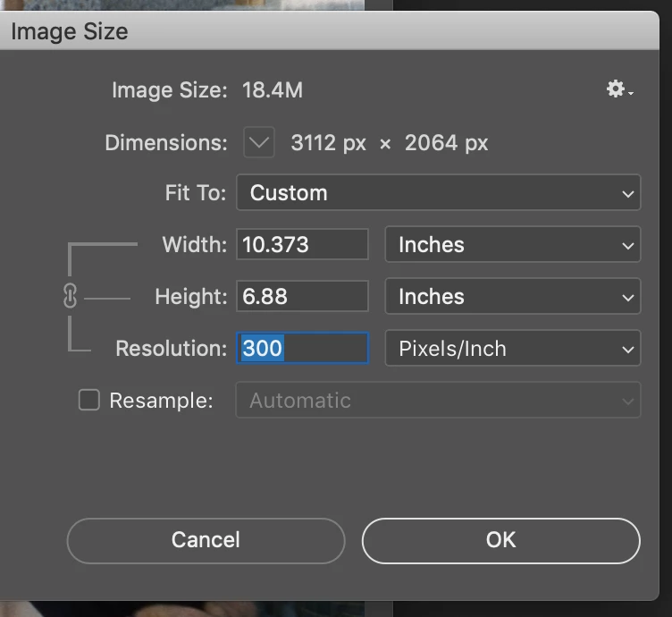Click the Image Size dialog title bar
This screenshot has width=672, height=617.
point(329,32)
